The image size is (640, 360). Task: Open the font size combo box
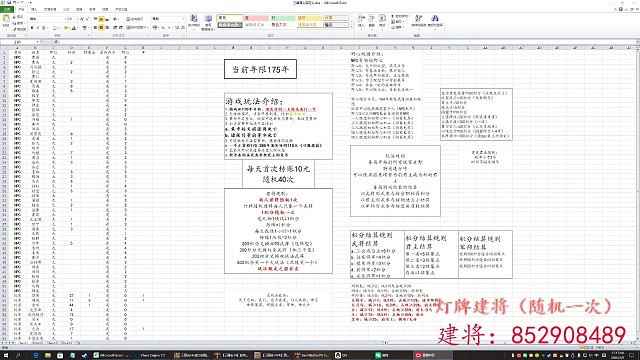click(72, 19)
